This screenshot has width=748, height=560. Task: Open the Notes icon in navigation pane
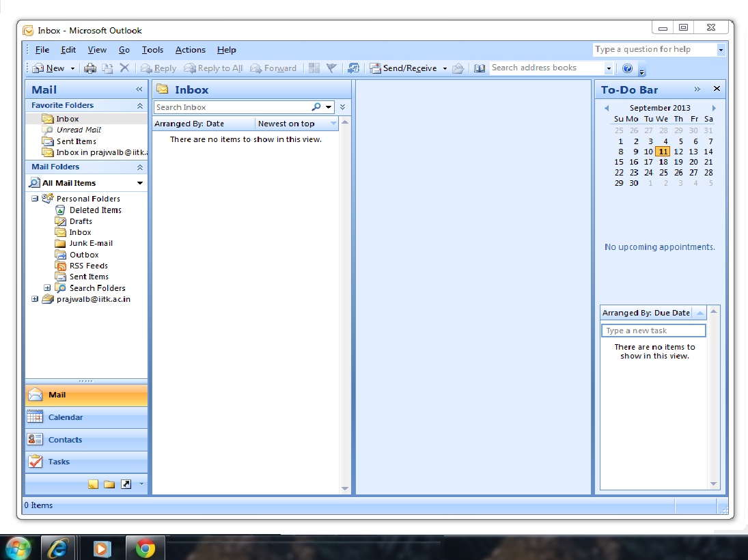[94, 484]
